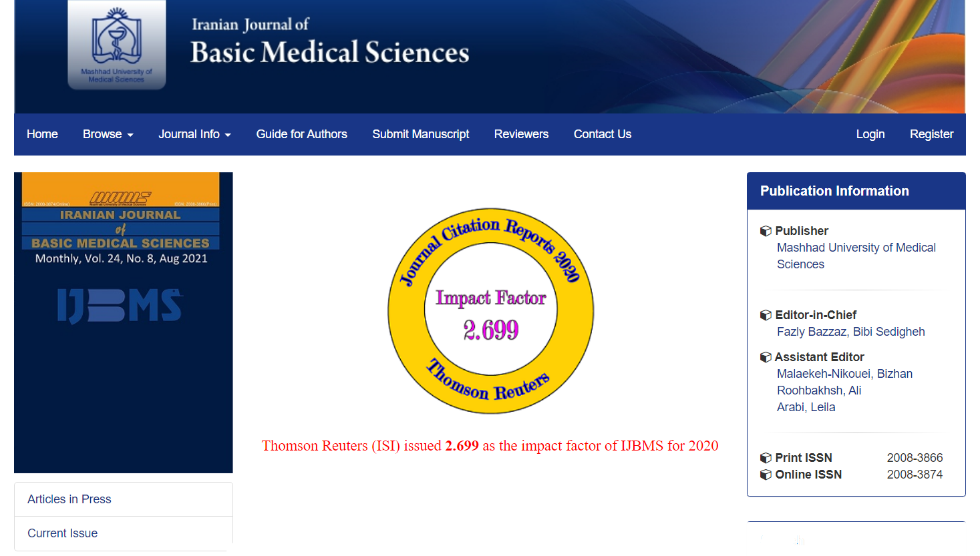Open Mashhad University of Medical Sciences publisher link
This screenshot has width=980, height=556.
point(856,256)
